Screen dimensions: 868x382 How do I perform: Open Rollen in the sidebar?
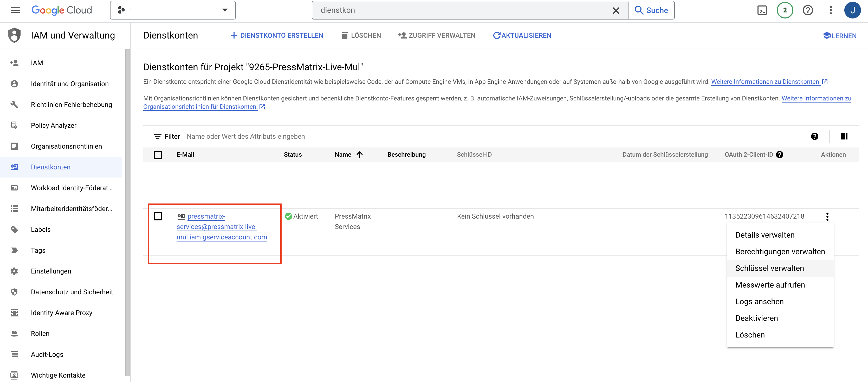[x=61, y=334]
